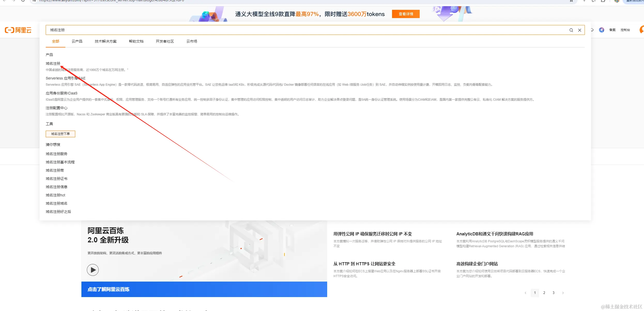Switch to the 云产品 tab
The height and width of the screenshot is (311, 644).
tap(77, 41)
